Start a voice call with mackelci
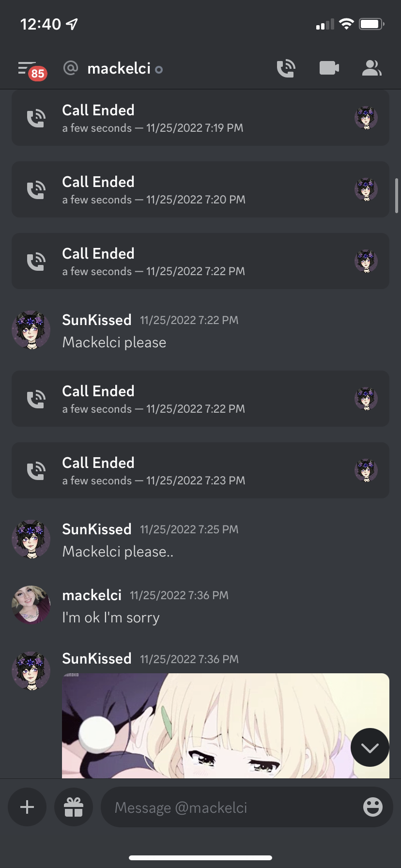 [x=286, y=69]
